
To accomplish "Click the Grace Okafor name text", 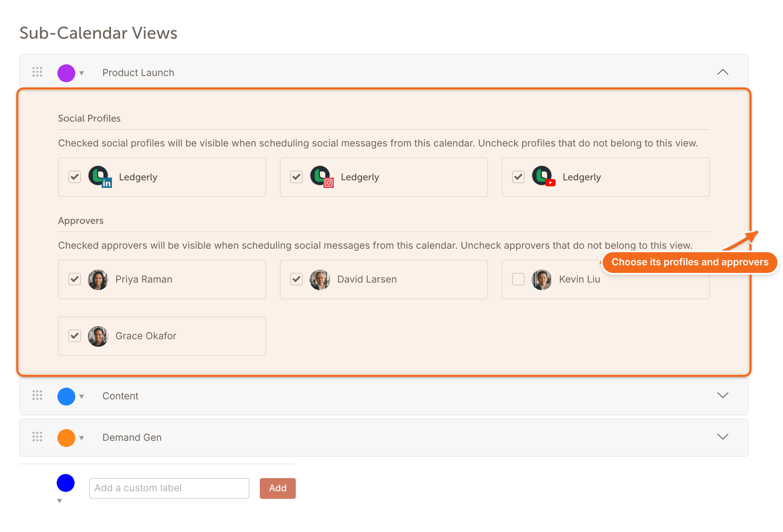I will 146,336.
